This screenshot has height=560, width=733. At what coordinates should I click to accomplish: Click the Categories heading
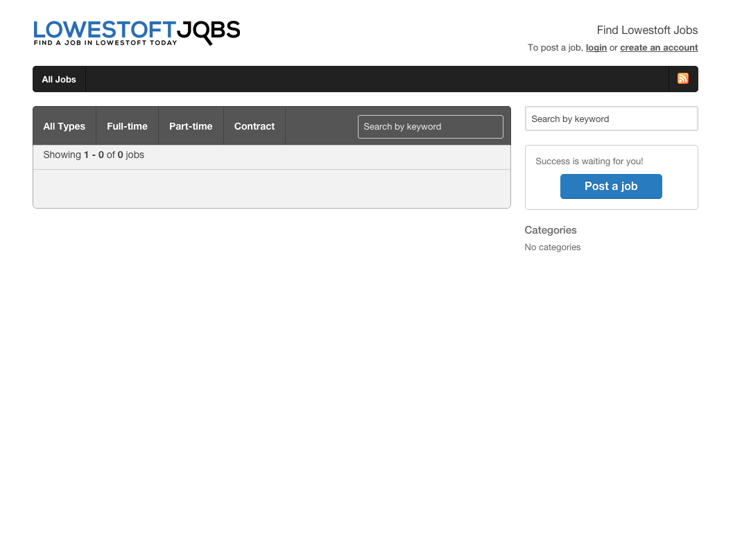pyautogui.click(x=550, y=230)
